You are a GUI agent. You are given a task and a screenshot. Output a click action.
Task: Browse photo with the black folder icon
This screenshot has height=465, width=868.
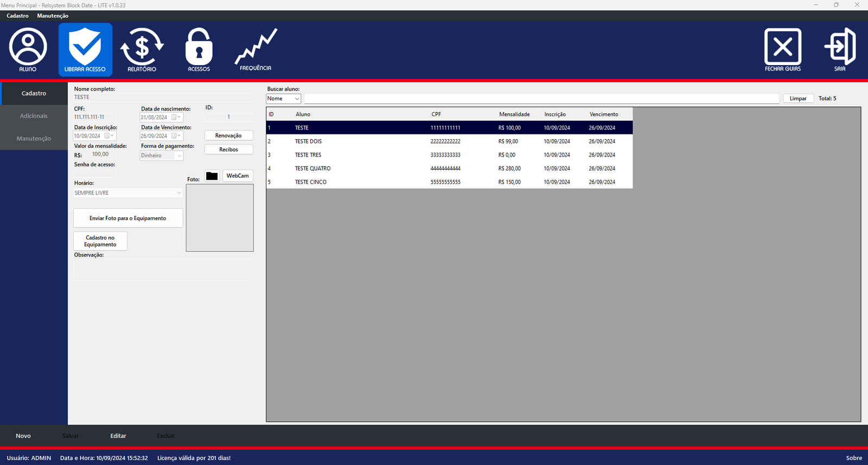(212, 176)
